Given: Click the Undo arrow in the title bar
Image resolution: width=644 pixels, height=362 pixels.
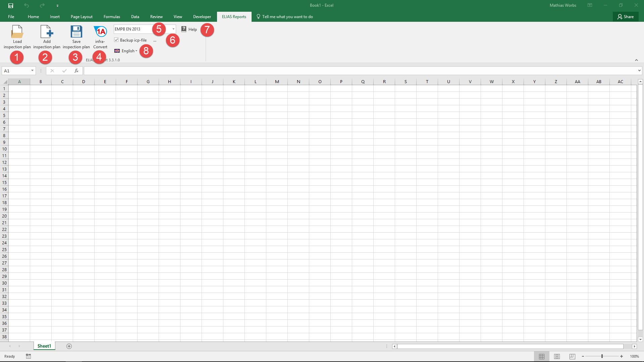Looking at the screenshot, I should [x=26, y=5].
